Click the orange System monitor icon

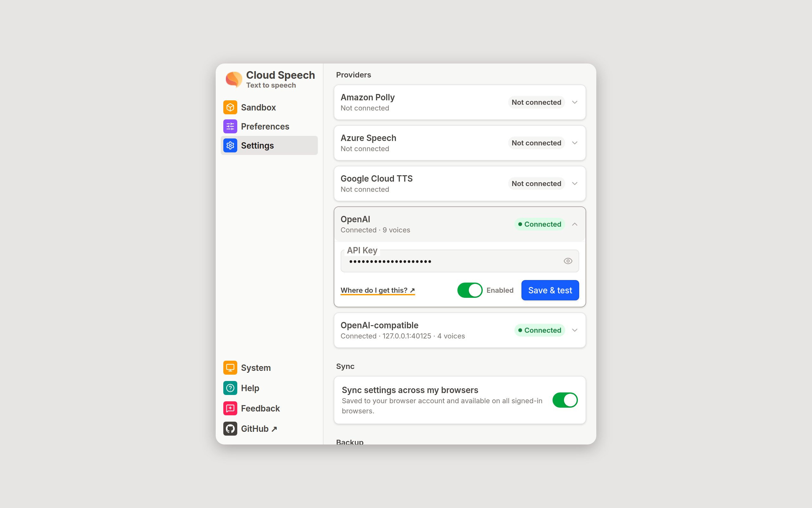(x=230, y=368)
